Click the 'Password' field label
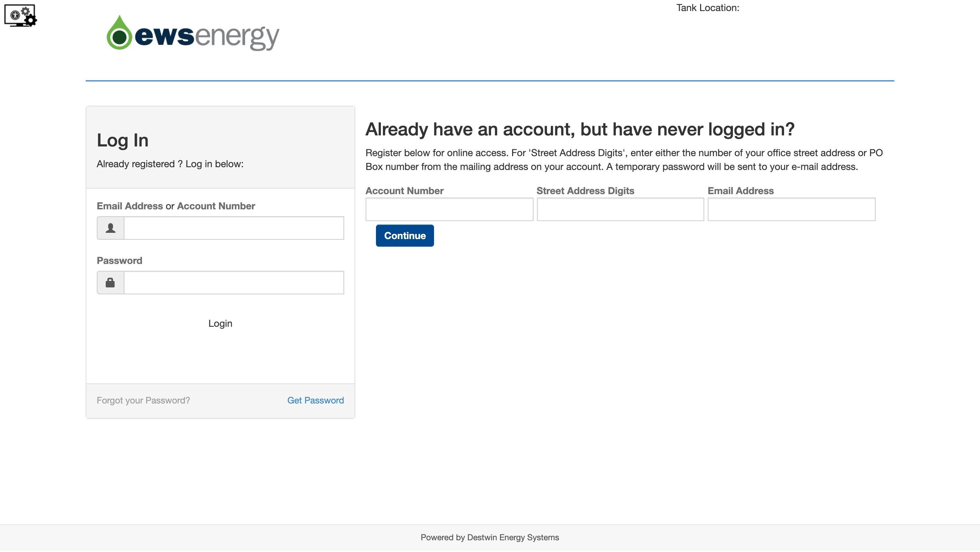 click(x=120, y=260)
